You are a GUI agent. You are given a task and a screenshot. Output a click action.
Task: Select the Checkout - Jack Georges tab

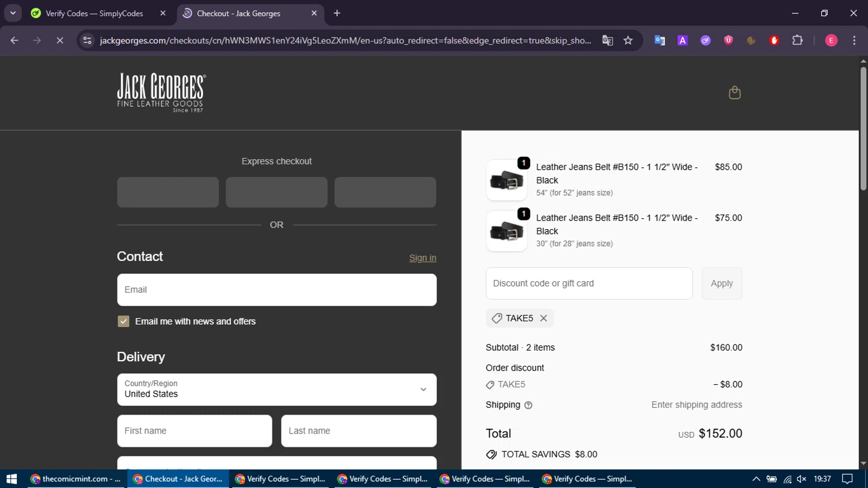(250, 13)
